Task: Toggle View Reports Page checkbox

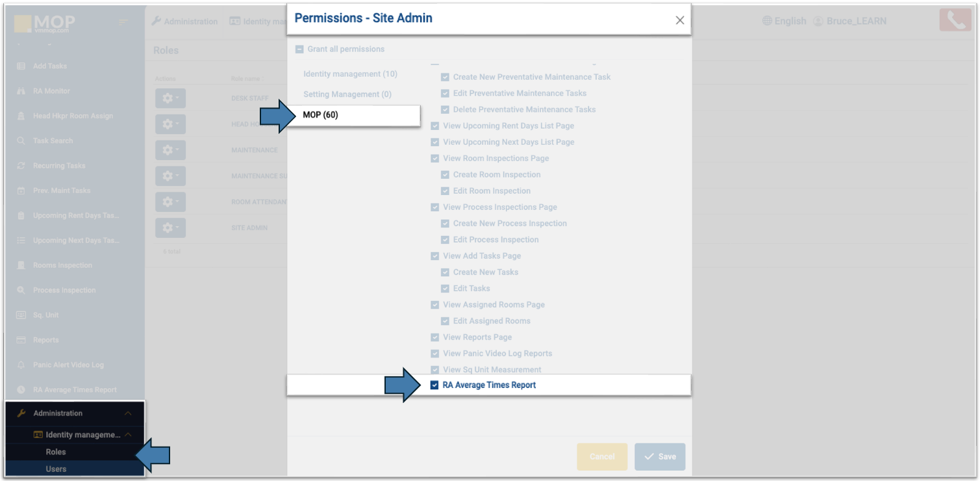Action: click(435, 337)
